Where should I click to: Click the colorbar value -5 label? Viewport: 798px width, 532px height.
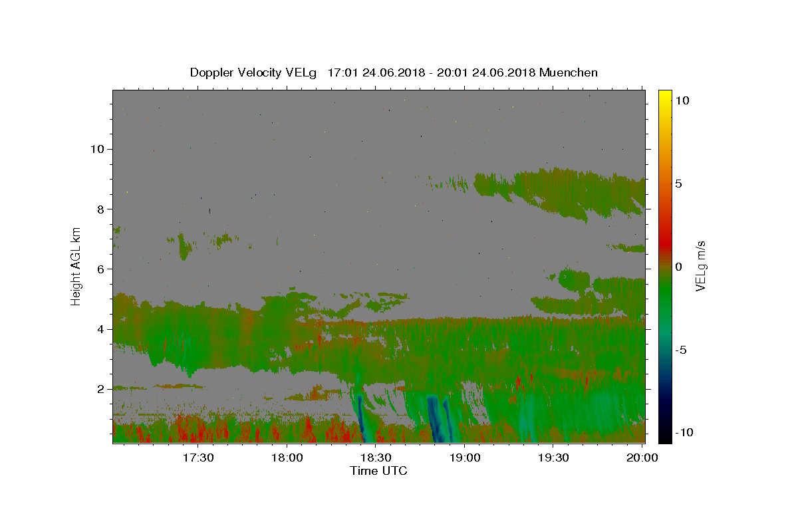tap(681, 350)
